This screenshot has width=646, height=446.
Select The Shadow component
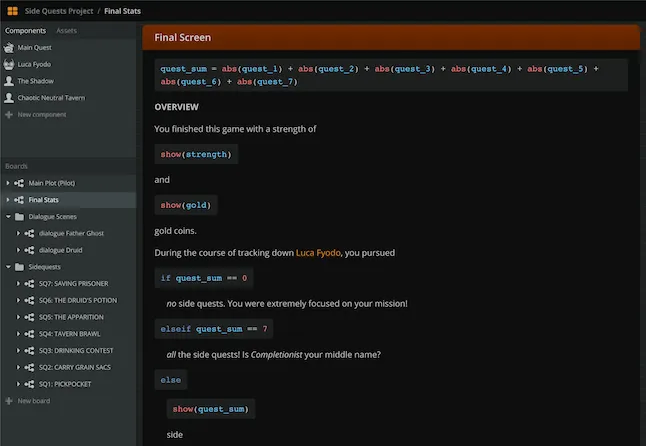(35, 81)
